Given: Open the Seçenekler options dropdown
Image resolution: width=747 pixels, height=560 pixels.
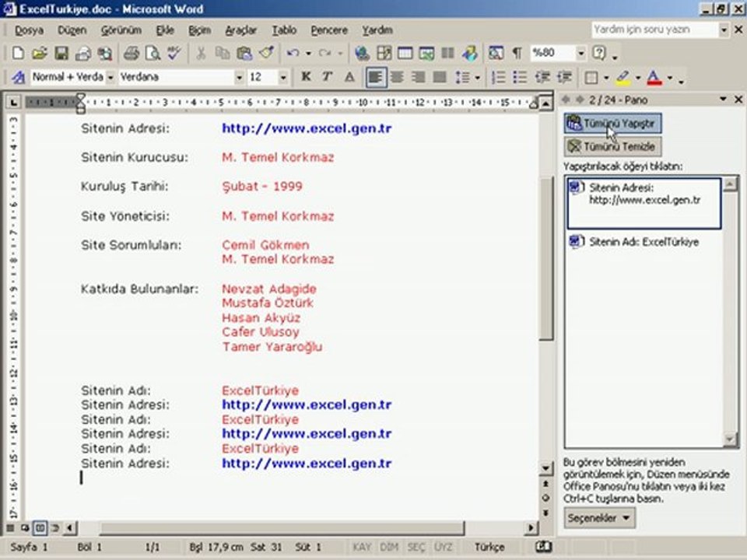Looking at the screenshot, I should pyautogui.click(x=599, y=518).
